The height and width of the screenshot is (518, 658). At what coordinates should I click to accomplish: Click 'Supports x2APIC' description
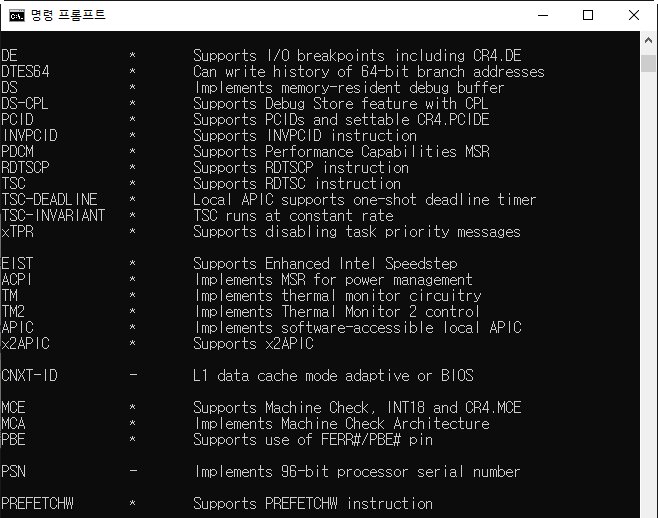[x=253, y=343]
